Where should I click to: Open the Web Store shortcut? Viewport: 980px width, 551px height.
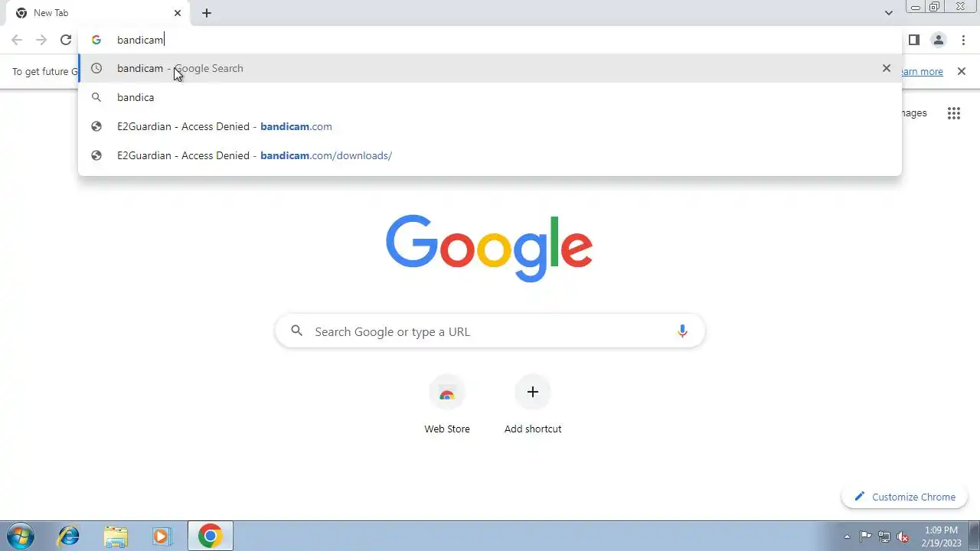(447, 404)
